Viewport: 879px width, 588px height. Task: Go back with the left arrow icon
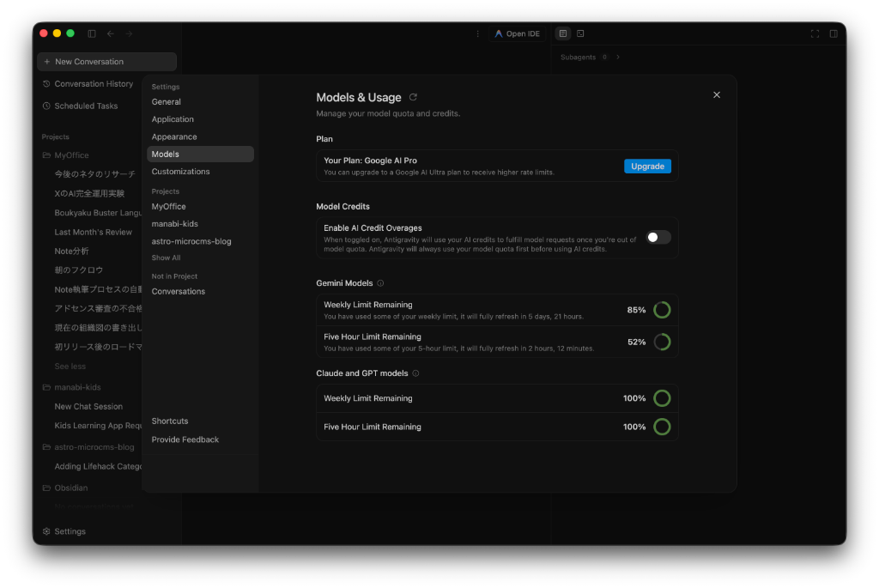point(111,33)
